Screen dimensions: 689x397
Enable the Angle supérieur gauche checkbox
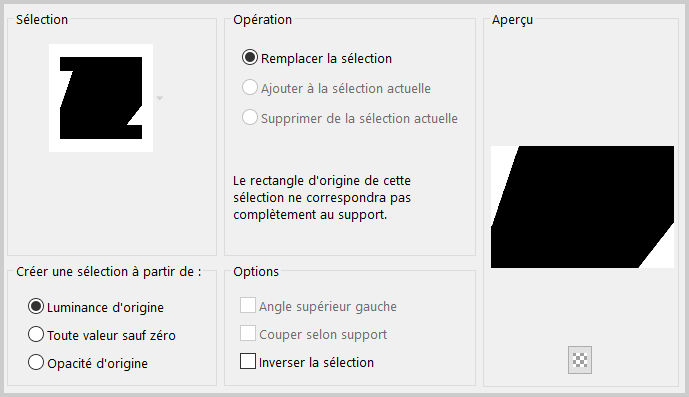(248, 305)
